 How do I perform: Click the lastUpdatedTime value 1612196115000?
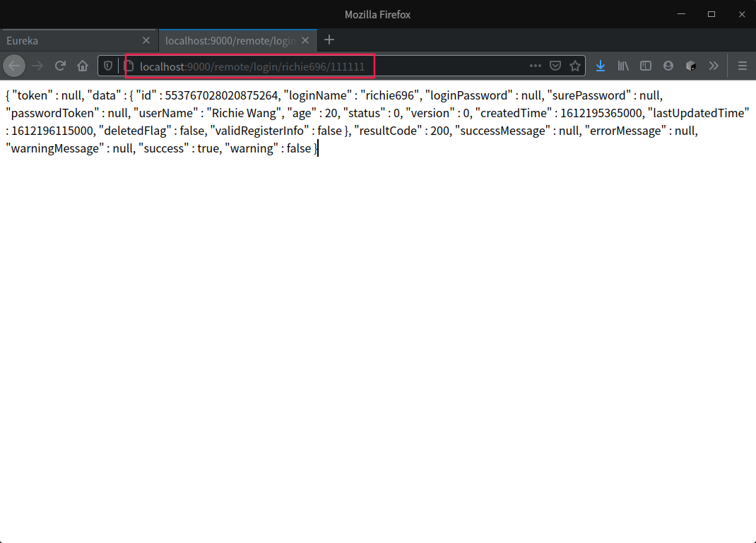point(52,131)
